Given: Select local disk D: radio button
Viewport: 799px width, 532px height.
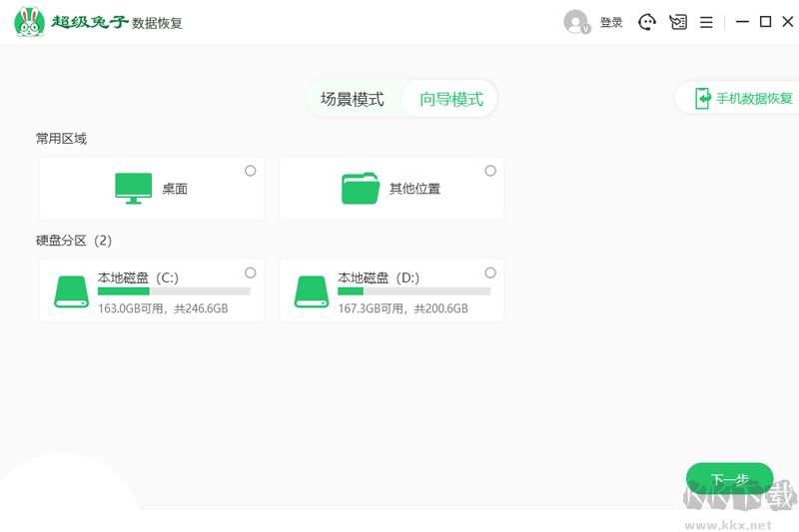Looking at the screenshot, I should pos(490,272).
